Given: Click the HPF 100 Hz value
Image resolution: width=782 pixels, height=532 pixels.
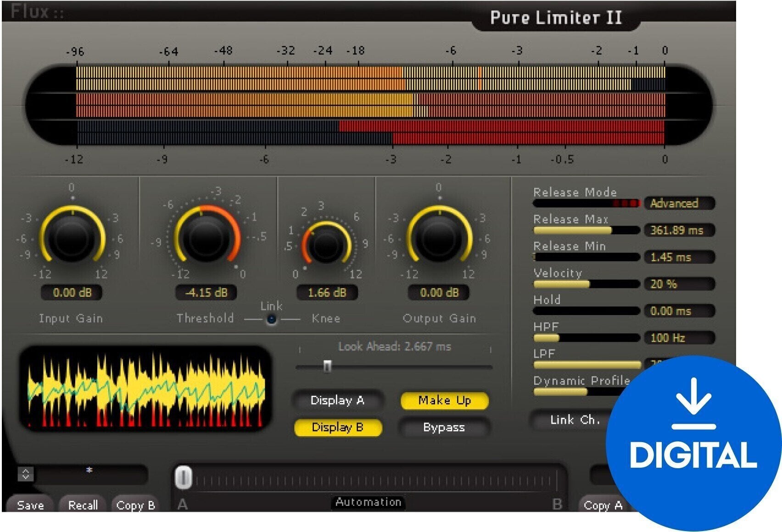Looking at the screenshot, I should (680, 338).
